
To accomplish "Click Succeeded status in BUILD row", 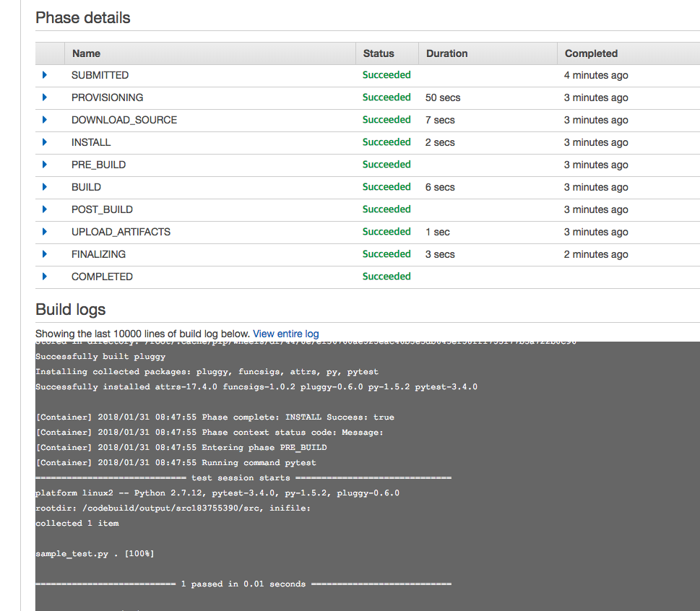I will point(386,187).
